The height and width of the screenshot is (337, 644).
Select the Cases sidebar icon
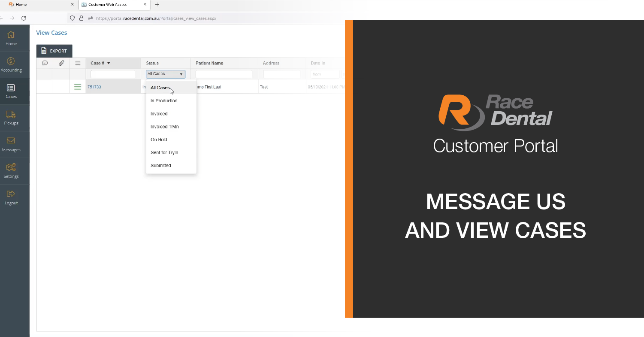pyautogui.click(x=11, y=88)
